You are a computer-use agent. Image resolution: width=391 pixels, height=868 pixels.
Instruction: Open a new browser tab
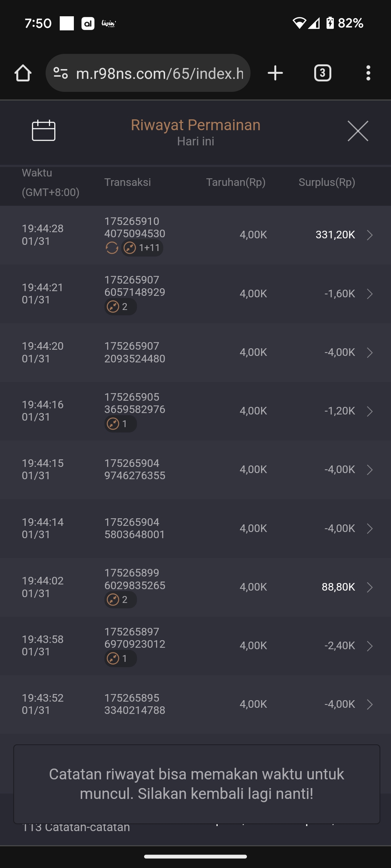pos(275,73)
